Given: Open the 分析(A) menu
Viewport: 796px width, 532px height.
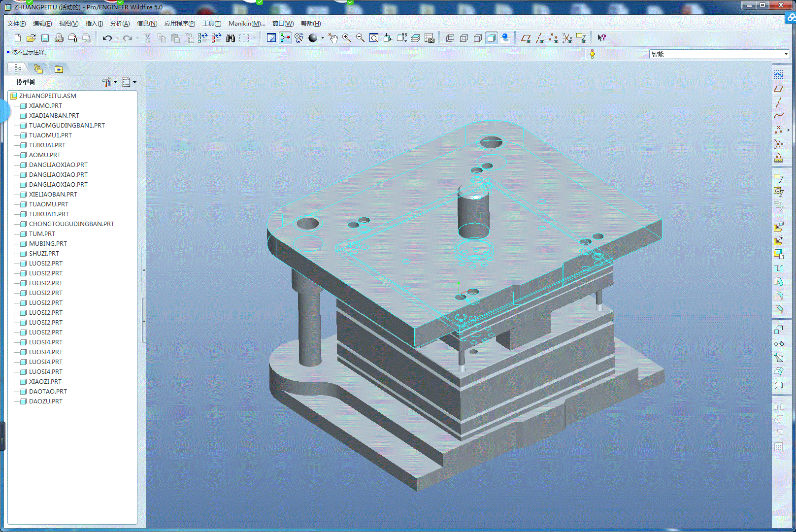Looking at the screenshot, I should pyautogui.click(x=120, y=23).
